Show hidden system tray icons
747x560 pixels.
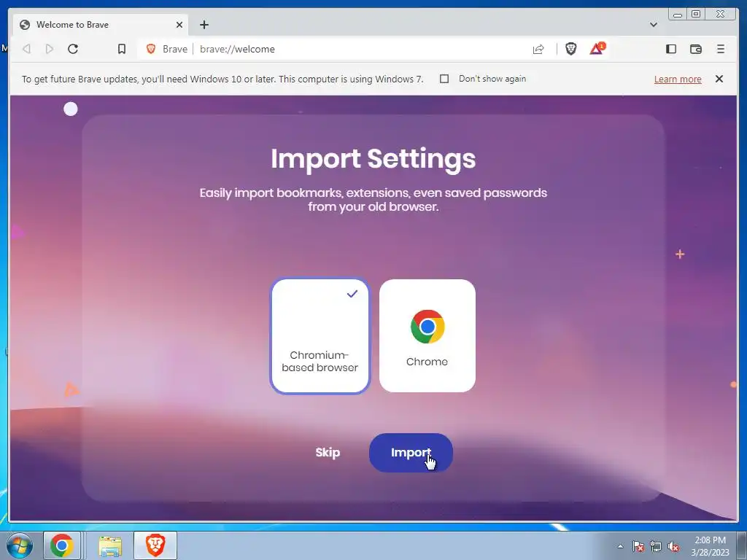[620, 546]
